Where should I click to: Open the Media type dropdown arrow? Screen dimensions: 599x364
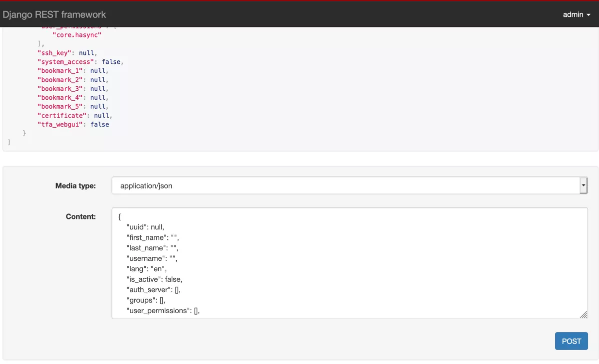pyautogui.click(x=583, y=185)
